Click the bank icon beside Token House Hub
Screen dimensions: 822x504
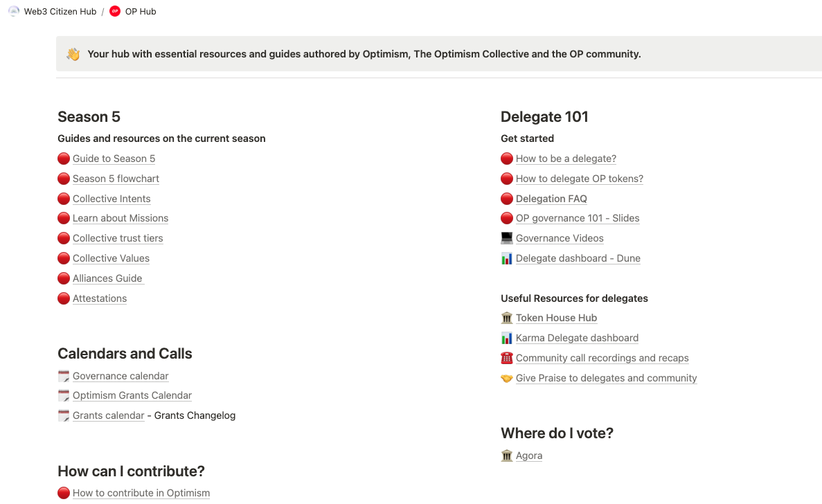(x=507, y=318)
